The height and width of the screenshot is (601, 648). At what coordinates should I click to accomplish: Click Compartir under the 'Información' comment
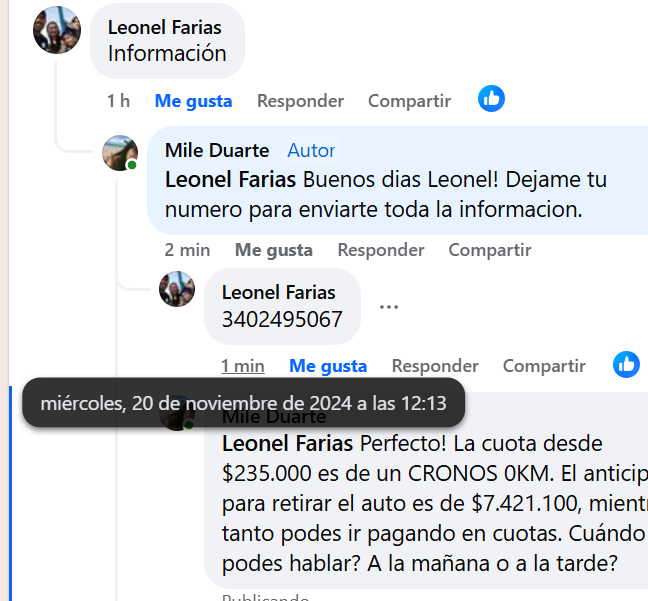point(409,101)
